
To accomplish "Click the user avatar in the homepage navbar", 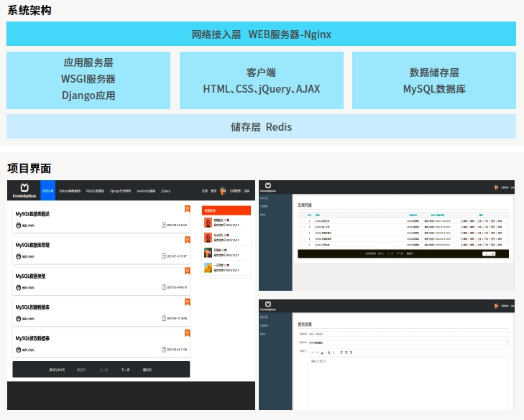I will pos(223,191).
